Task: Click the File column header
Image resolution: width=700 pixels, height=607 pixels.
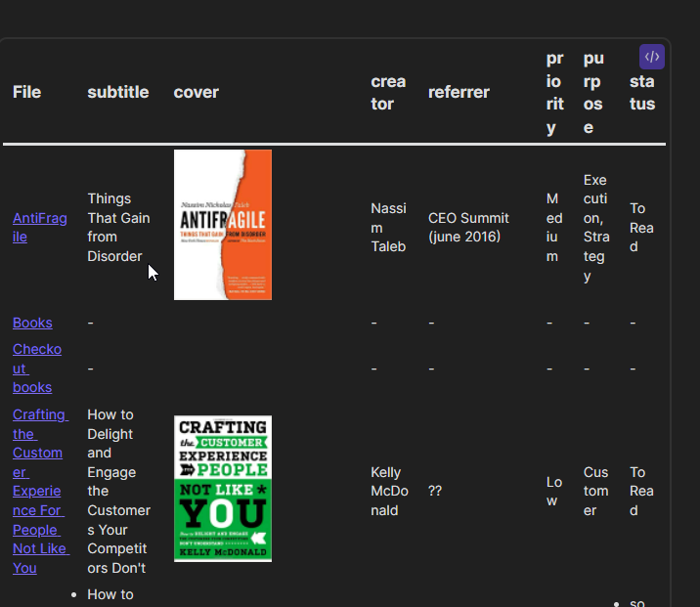Action: click(26, 93)
